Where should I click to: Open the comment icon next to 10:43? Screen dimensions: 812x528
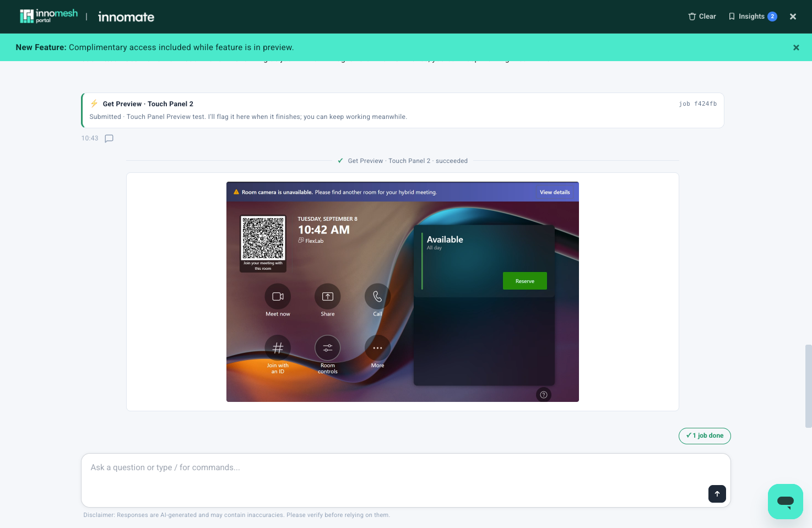(109, 138)
